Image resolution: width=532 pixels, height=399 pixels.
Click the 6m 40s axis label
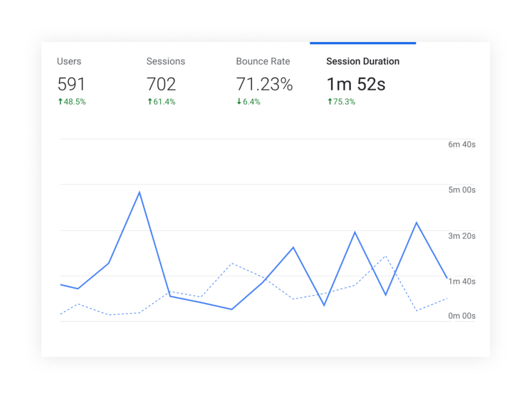point(461,145)
